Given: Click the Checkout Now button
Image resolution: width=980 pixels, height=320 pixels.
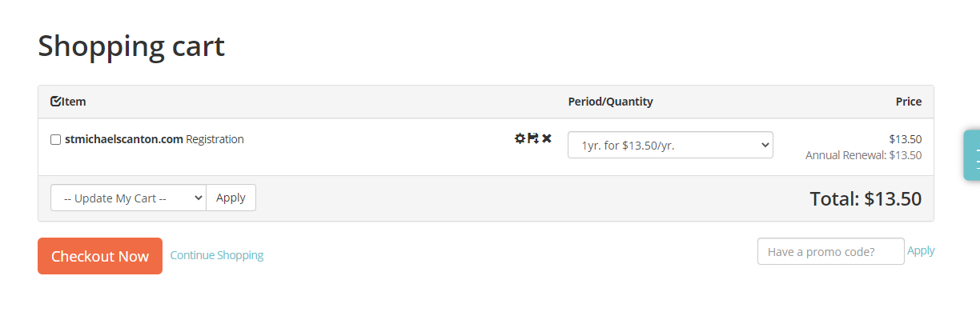Looking at the screenshot, I should tap(100, 256).
